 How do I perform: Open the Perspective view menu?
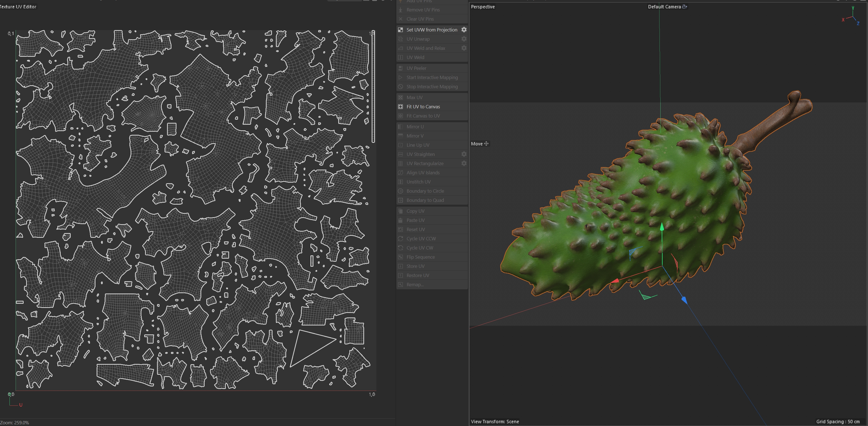click(x=482, y=7)
